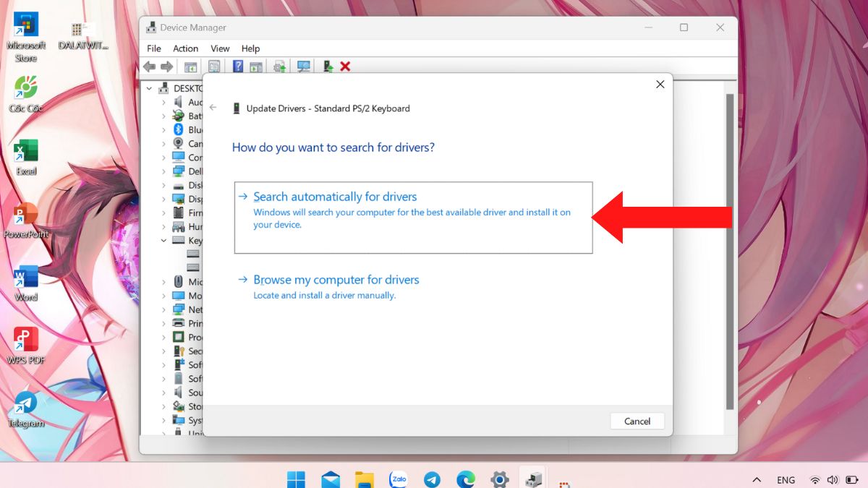Expand the Computer category arrow in tree
868x488 pixels.
point(164,158)
